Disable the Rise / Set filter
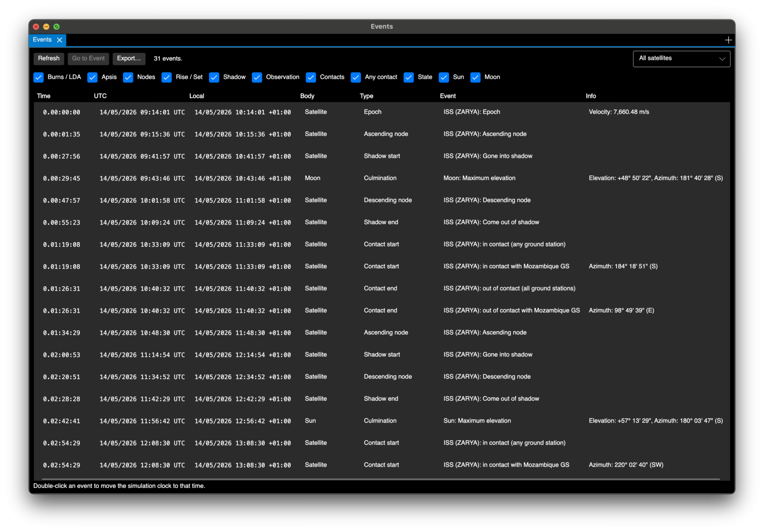The width and height of the screenshot is (764, 532). [x=167, y=77]
